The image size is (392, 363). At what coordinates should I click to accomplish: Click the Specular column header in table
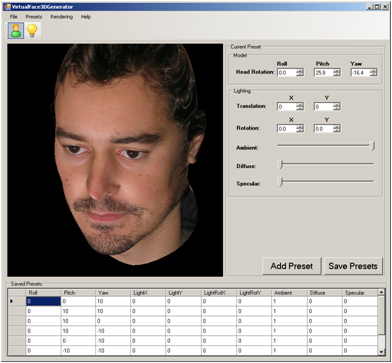(x=360, y=293)
